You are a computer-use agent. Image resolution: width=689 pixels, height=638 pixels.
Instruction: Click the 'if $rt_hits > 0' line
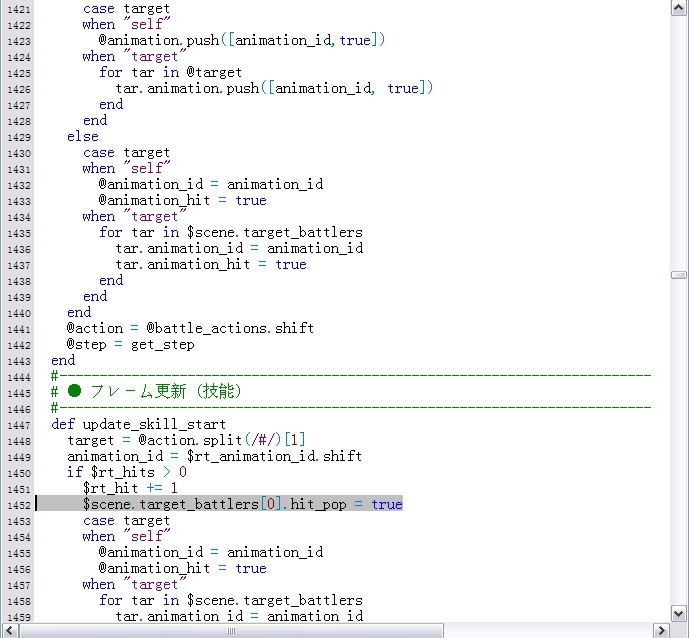[x=127, y=472]
